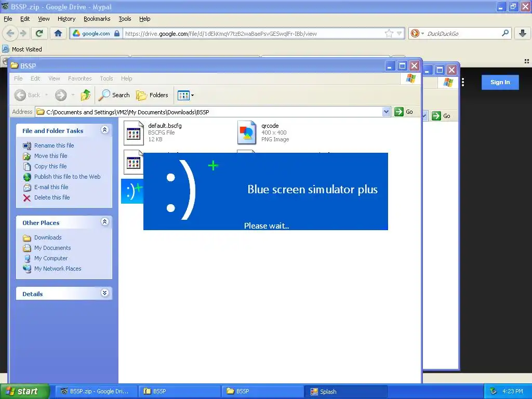Reload the Google Drive page
This screenshot has width=532, height=399.
[39, 33]
